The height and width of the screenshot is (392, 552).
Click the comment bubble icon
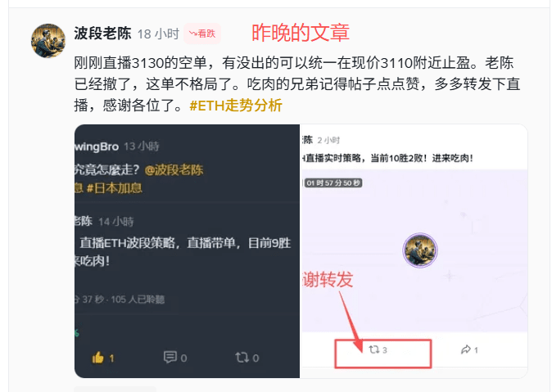coord(170,357)
